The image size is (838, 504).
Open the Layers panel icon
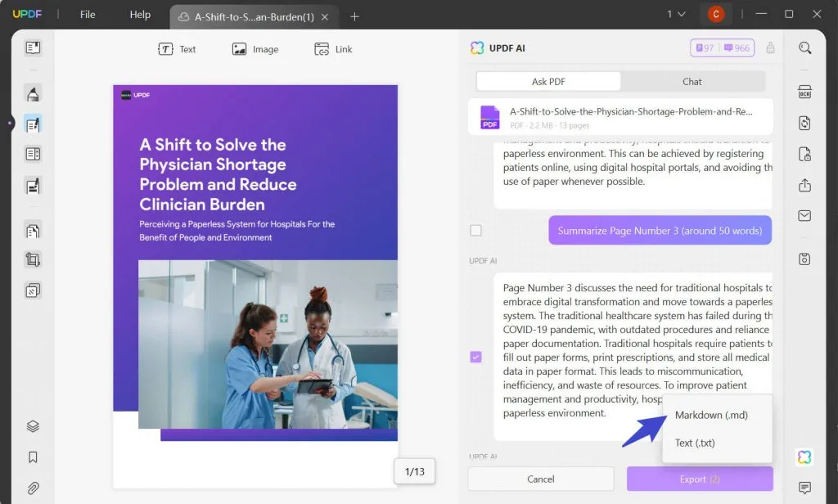coord(33,426)
